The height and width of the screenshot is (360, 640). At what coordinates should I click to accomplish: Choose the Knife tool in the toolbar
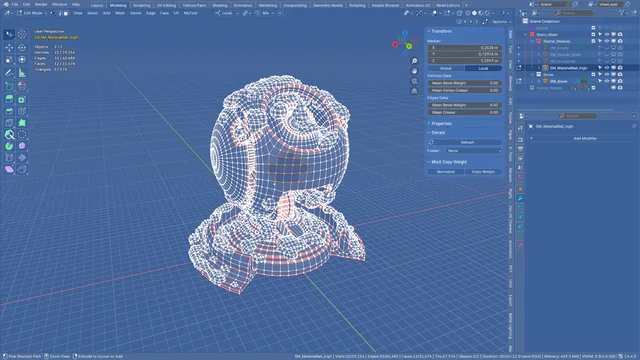coord(9,134)
